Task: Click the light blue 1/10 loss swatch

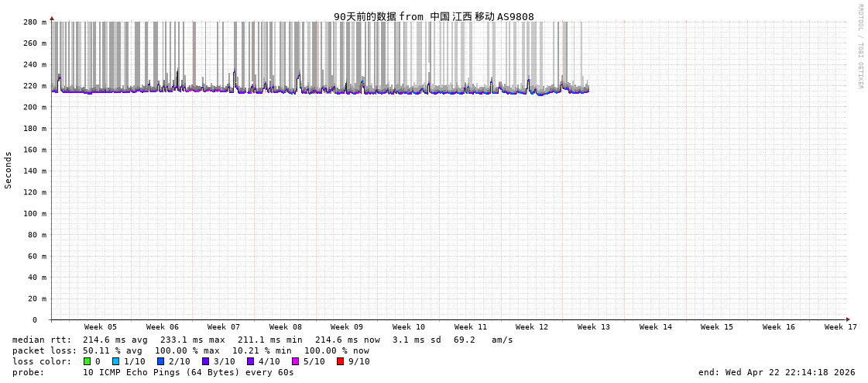Action: (115, 361)
